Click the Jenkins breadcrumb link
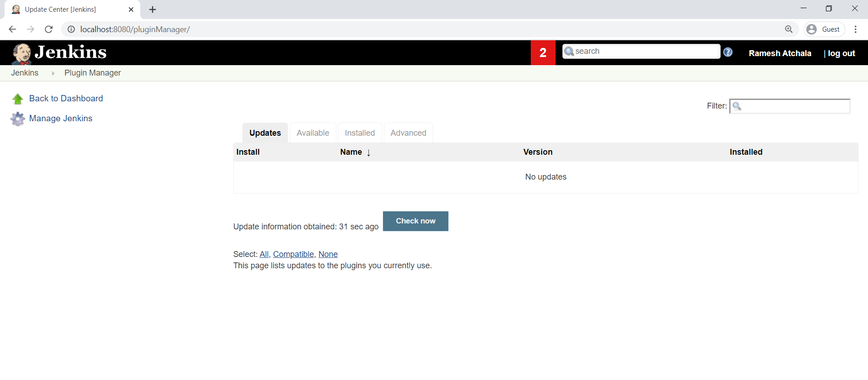 pos(25,73)
